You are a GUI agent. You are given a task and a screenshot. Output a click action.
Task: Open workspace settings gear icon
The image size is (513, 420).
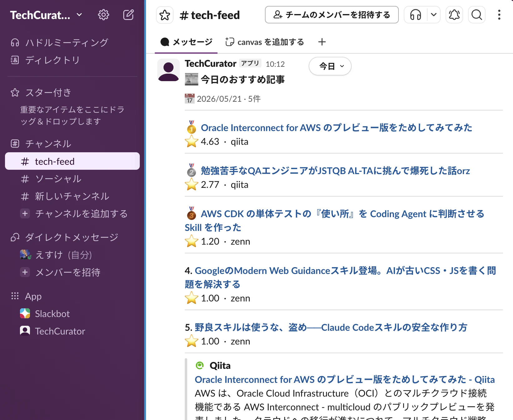(103, 15)
